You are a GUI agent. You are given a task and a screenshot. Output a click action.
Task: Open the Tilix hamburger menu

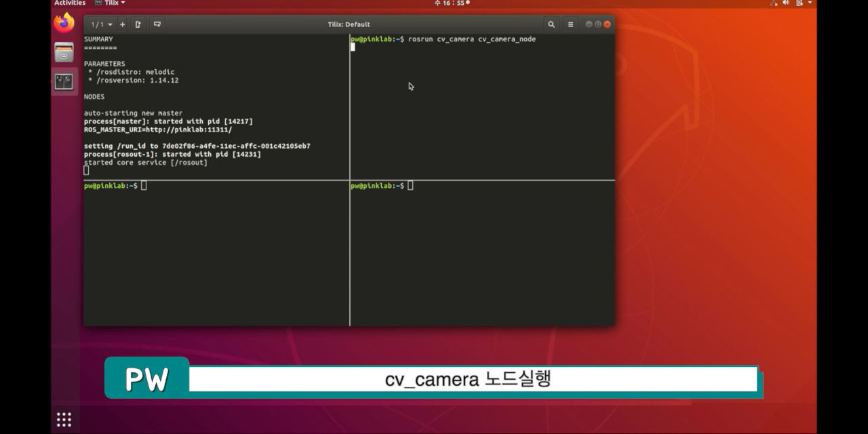[570, 24]
